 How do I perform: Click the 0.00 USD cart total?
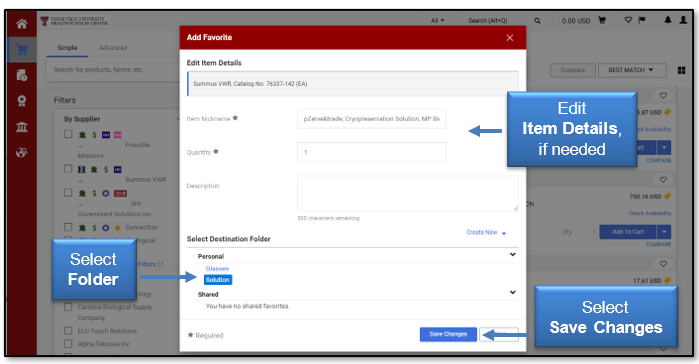[x=576, y=21]
